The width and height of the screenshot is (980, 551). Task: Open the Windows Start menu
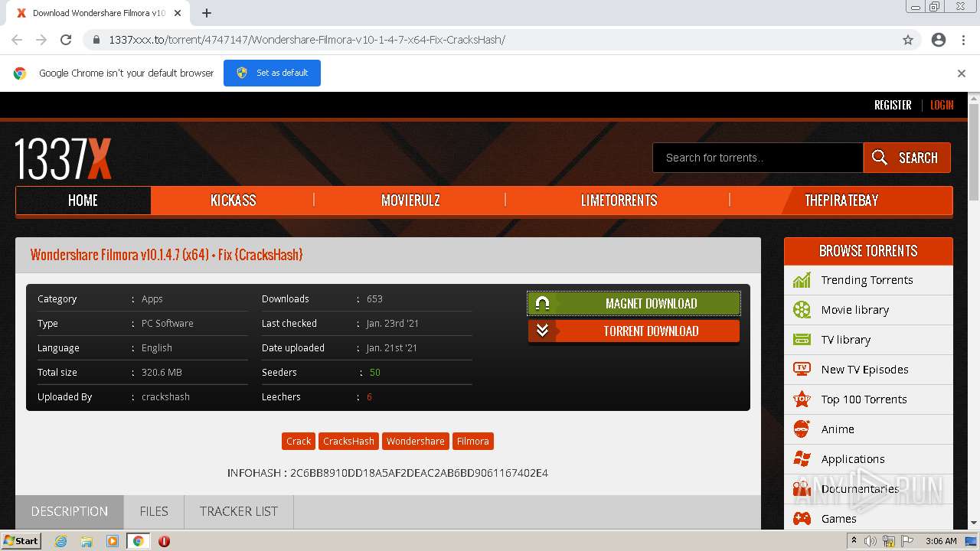(21, 541)
